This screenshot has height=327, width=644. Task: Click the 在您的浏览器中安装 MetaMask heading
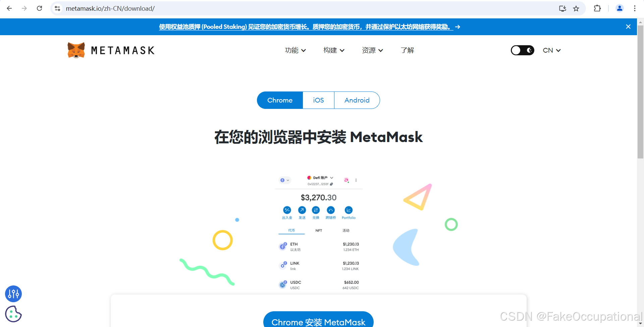coord(318,137)
